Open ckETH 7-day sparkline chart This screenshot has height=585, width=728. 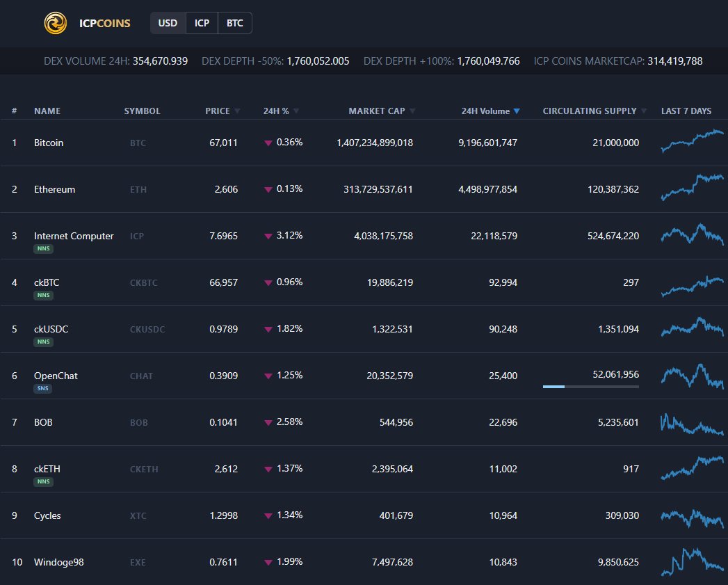pyautogui.click(x=692, y=467)
